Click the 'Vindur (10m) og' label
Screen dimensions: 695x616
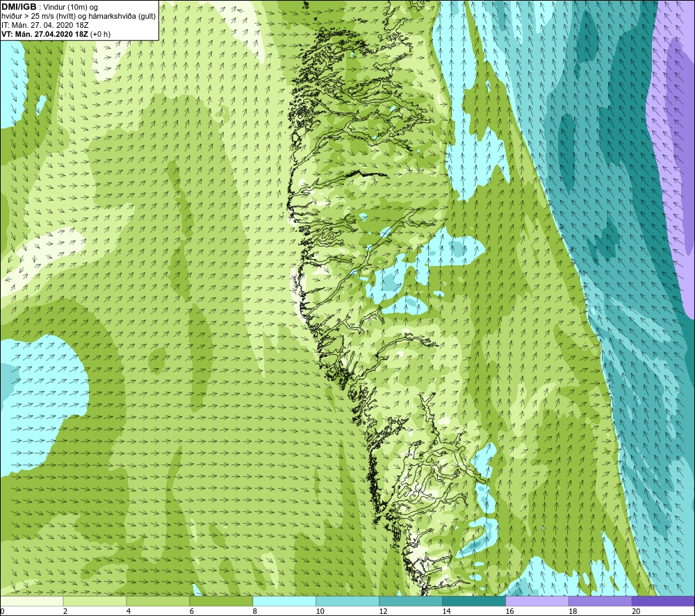pos(70,8)
